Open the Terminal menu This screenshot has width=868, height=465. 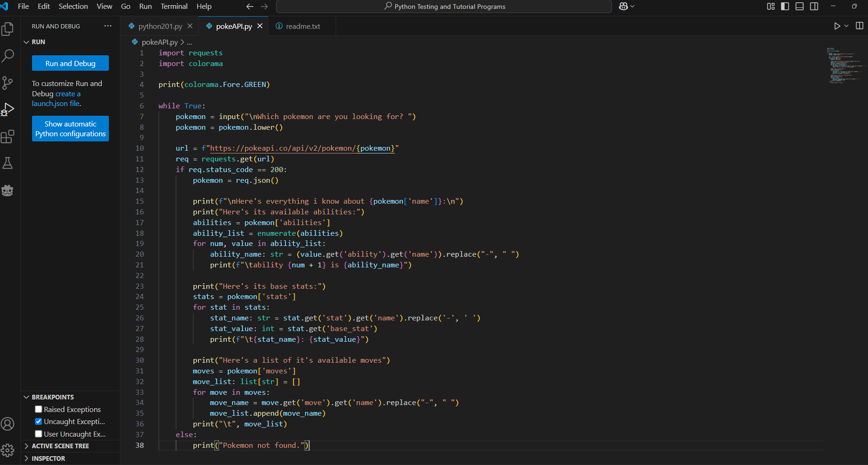(x=174, y=7)
